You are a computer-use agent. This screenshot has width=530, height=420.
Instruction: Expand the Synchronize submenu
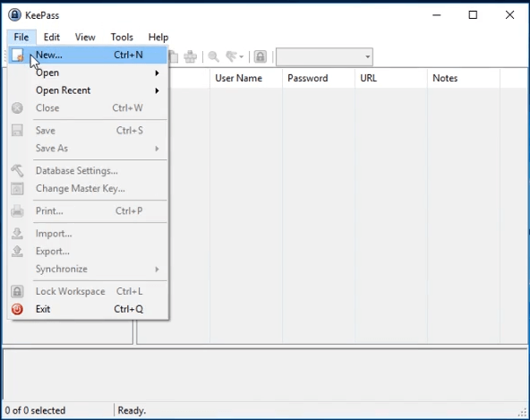(x=88, y=269)
